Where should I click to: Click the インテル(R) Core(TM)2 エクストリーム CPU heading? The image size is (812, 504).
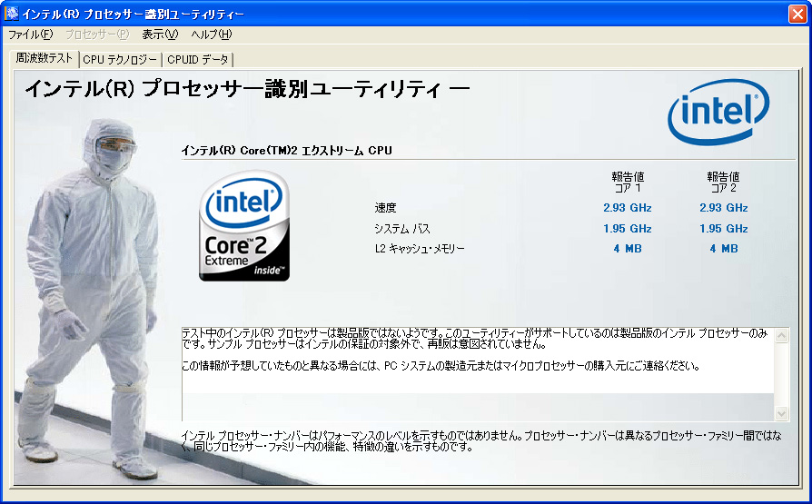pos(286,151)
